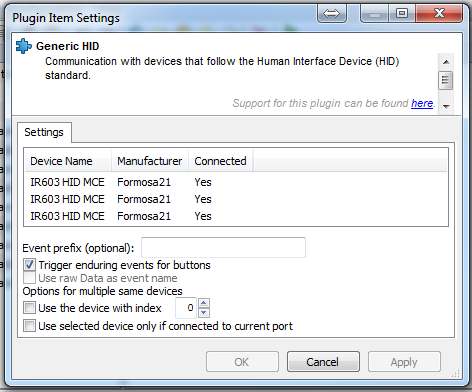This screenshot has height=392, width=472.
Task: Select the first IR603 HID MCE device row
Action: (x=236, y=182)
